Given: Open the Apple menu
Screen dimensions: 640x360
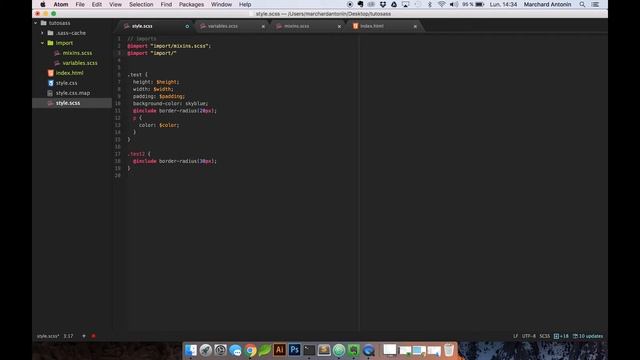Looking at the screenshot, I should coord(43,4).
